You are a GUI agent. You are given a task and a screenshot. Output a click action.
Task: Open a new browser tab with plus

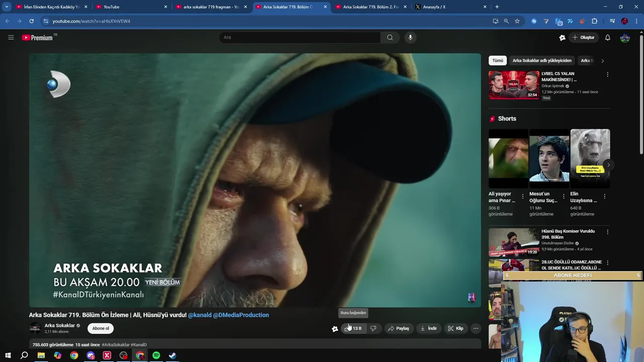click(x=497, y=7)
